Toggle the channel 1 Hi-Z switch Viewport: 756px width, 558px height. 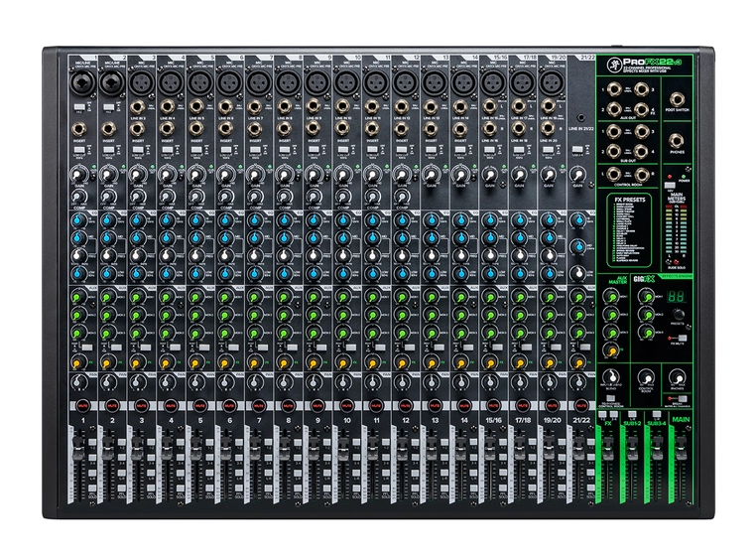[79, 106]
